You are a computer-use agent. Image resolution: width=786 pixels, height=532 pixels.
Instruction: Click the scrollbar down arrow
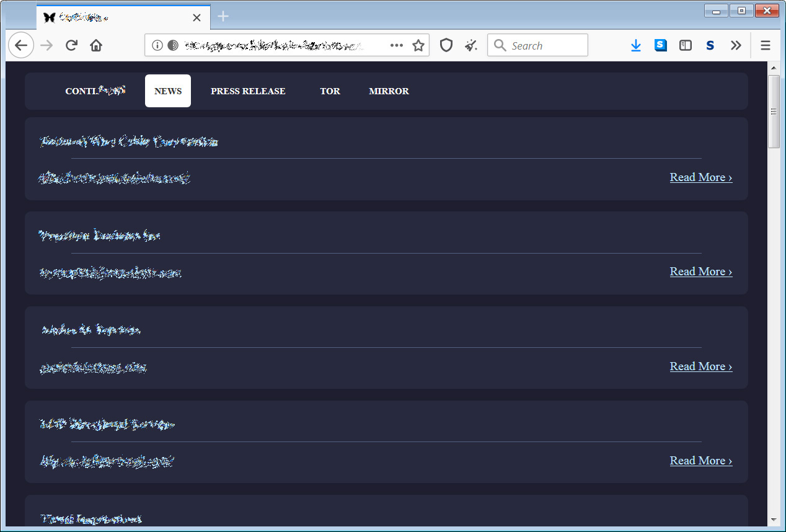[x=774, y=519]
